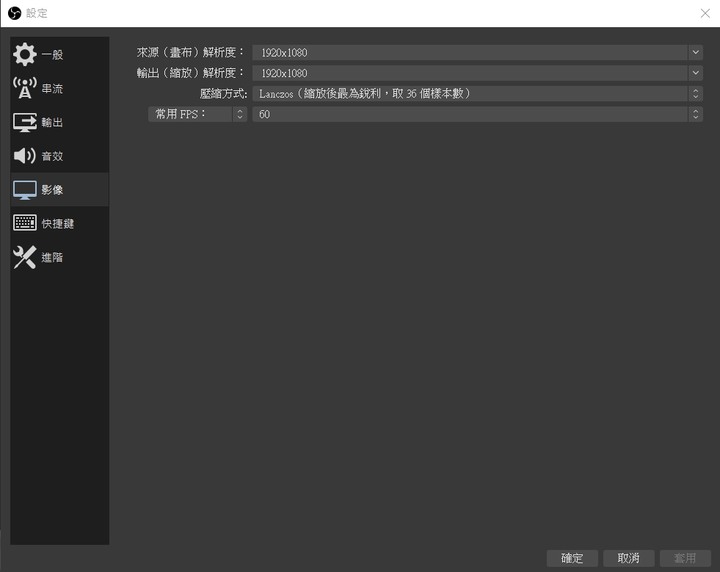Screen dimensions: 720x572
Task: Open the 壓縮方式 Lanczos filter dropdown
Action: pos(478,94)
